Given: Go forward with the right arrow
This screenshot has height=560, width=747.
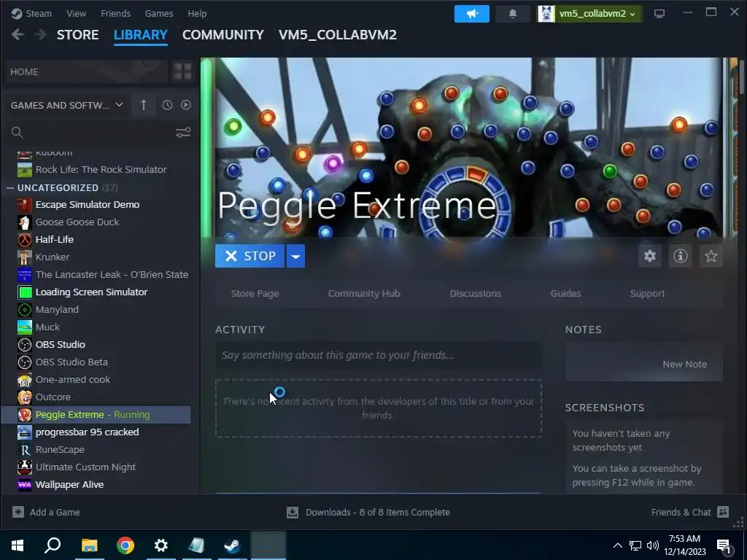Looking at the screenshot, I should coord(41,35).
